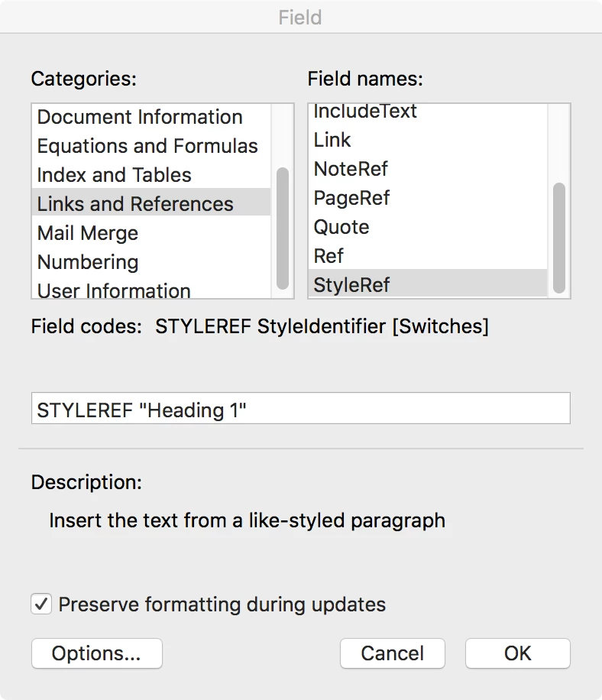Select Mail Merge category

[x=88, y=234]
